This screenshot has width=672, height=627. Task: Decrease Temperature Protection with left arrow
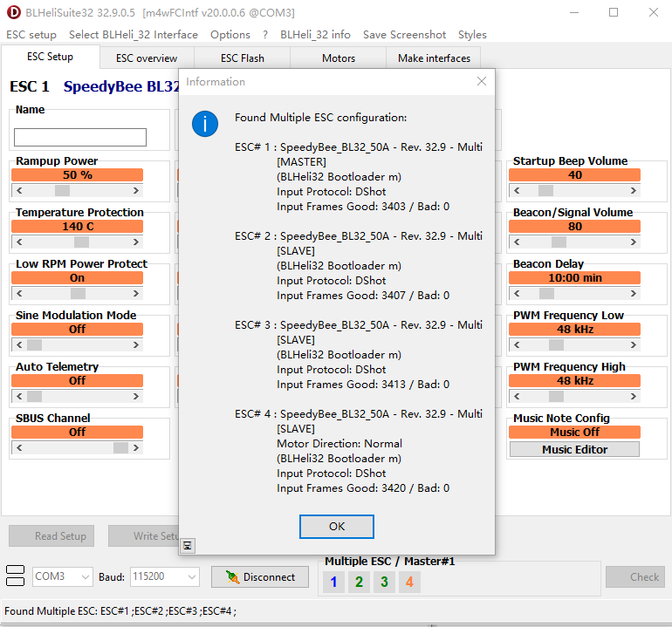pyautogui.click(x=19, y=242)
